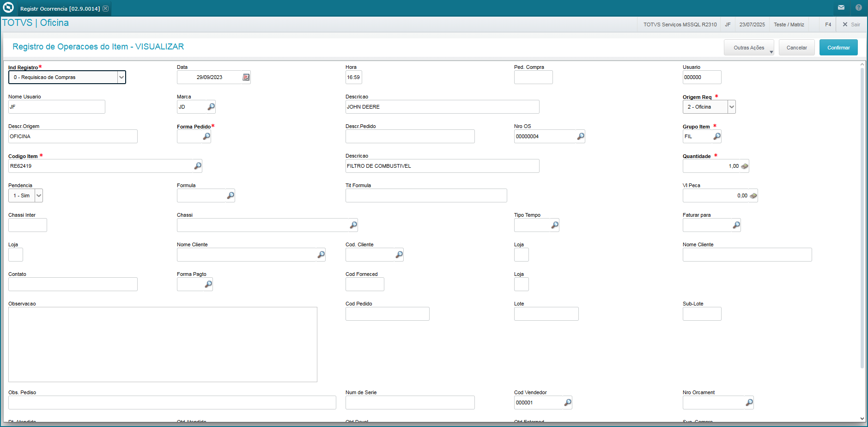Click the Descr.Pedido input field

(x=410, y=136)
